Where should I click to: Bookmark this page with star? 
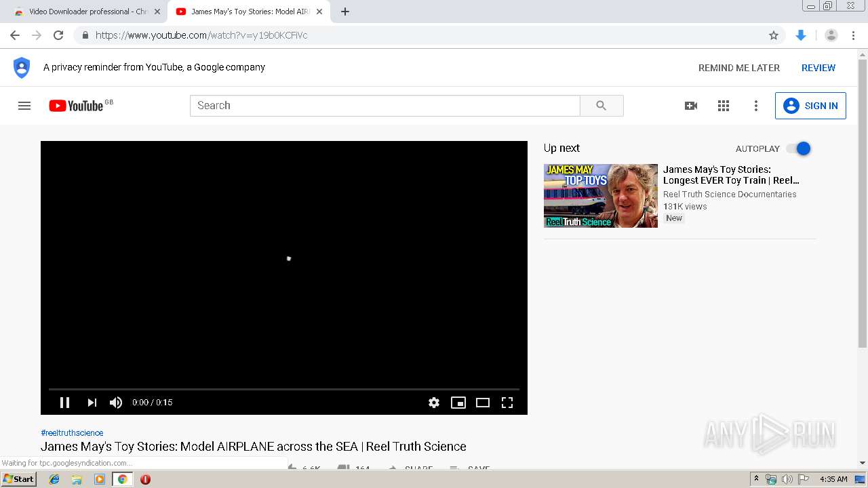coord(774,35)
